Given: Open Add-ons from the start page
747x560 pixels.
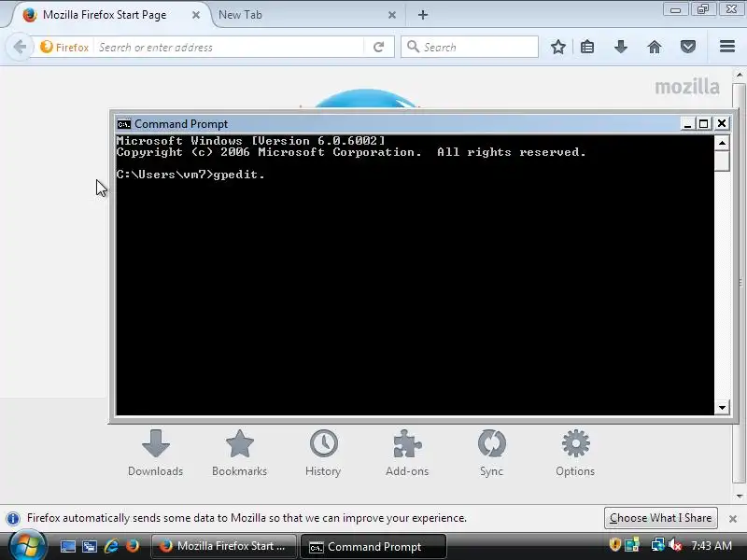Looking at the screenshot, I should click(x=407, y=453).
